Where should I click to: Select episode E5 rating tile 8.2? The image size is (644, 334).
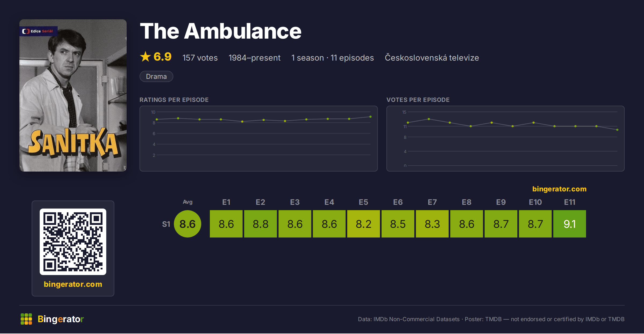click(x=364, y=224)
